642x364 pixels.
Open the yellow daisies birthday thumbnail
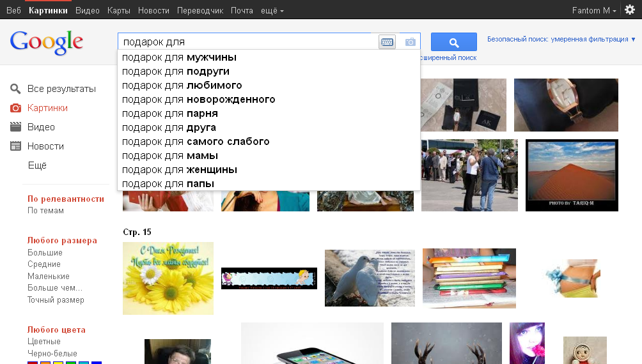168,278
